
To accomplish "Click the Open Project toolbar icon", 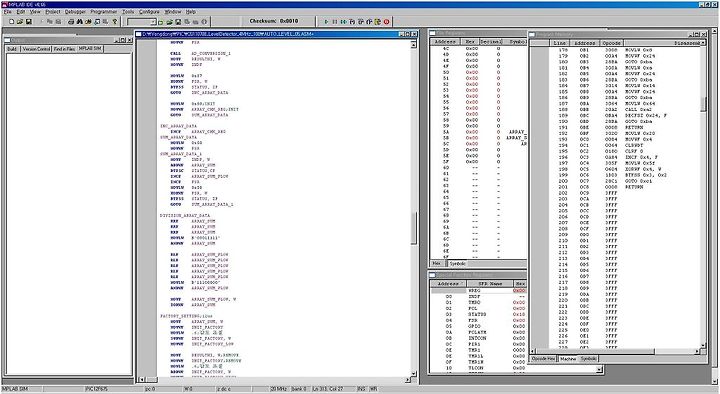I will click(169, 22).
